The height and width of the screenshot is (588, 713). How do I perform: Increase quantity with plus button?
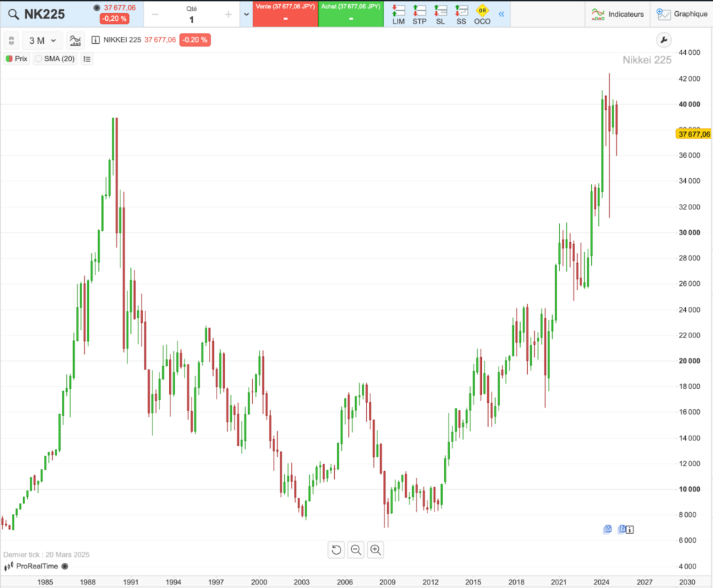point(228,15)
